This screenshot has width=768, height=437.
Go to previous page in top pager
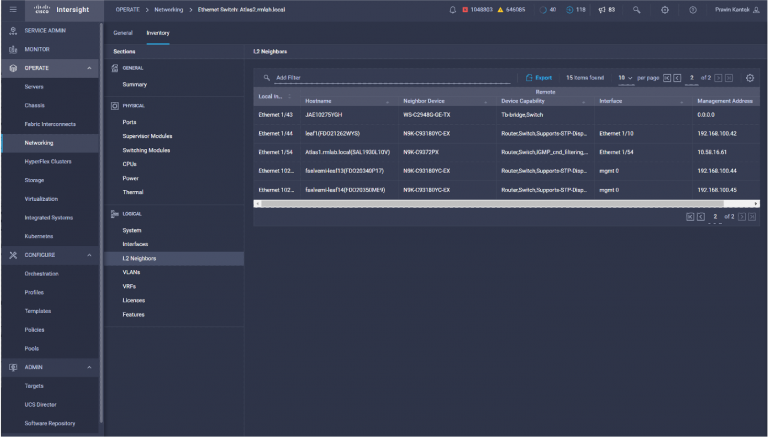pos(677,78)
